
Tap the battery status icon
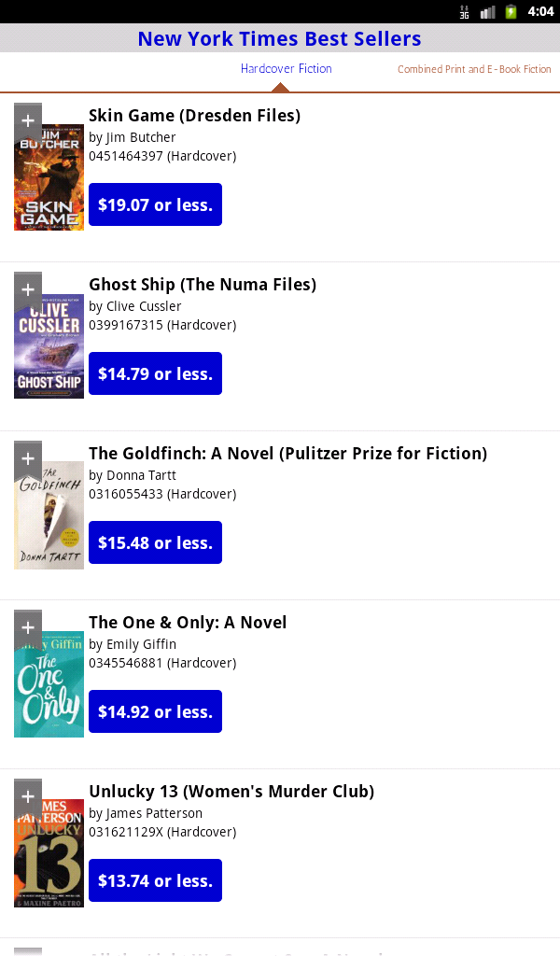tap(511, 11)
